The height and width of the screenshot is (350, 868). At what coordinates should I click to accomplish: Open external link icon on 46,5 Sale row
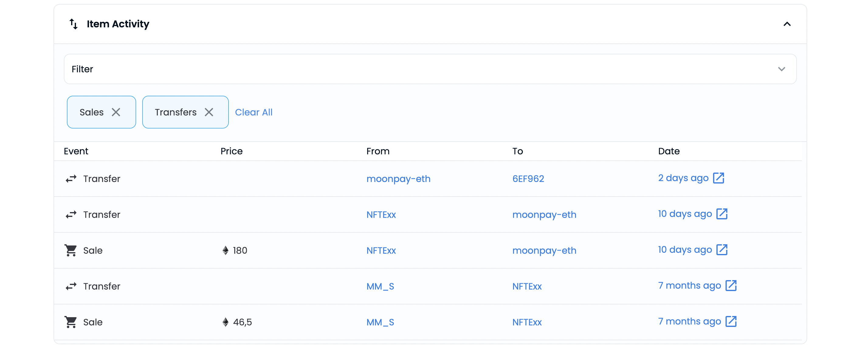click(x=731, y=321)
